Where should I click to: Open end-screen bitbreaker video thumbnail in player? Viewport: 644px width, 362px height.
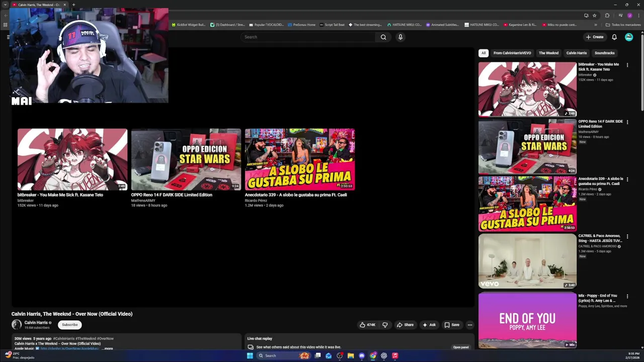(72, 159)
